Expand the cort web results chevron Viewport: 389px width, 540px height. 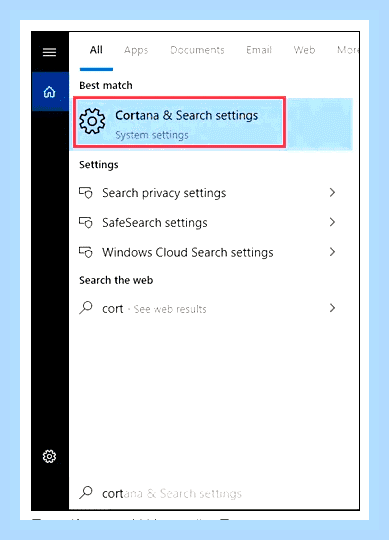tap(332, 308)
